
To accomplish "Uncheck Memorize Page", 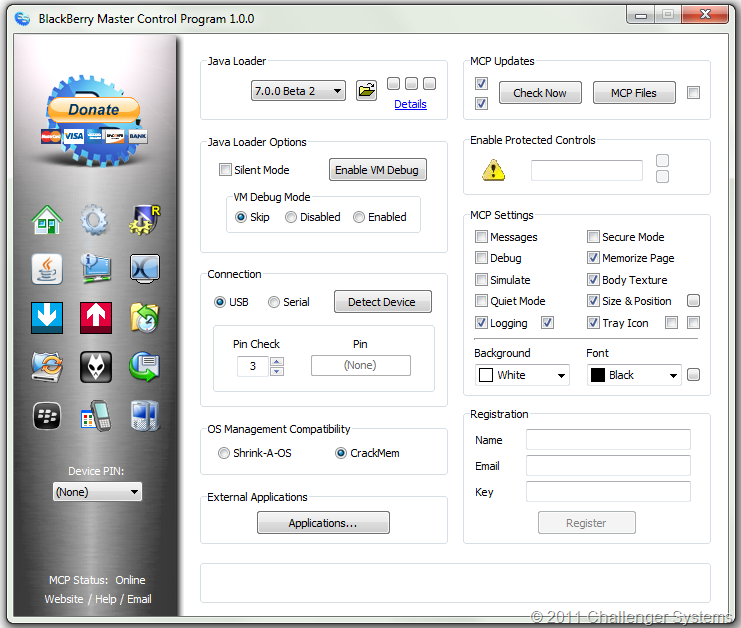I will click(x=593, y=258).
